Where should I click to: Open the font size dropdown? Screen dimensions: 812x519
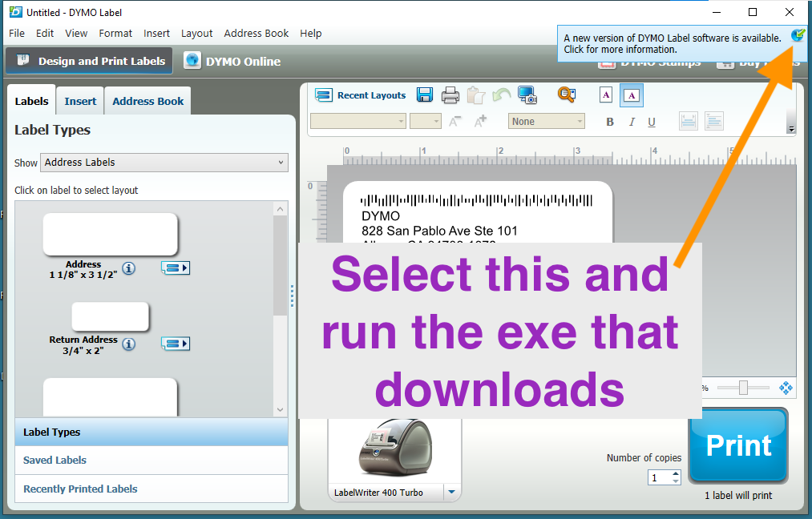[425, 121]
